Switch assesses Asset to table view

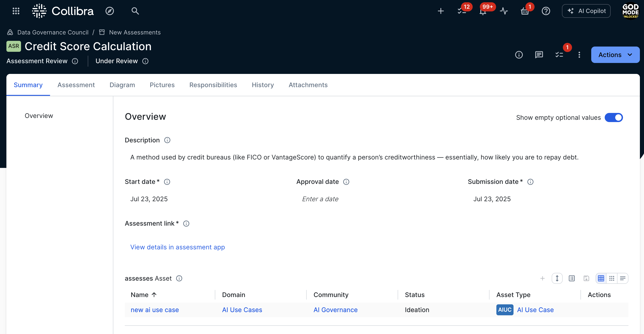601,278
